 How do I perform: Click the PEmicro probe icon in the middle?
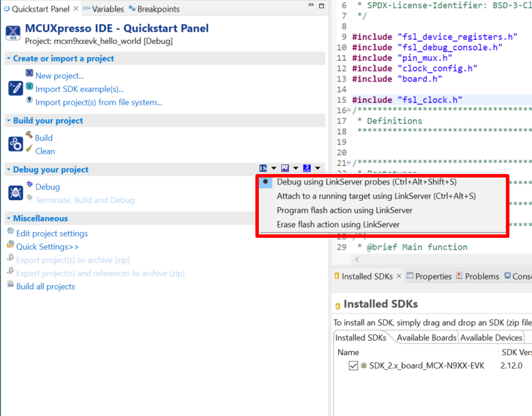(285, 169)
